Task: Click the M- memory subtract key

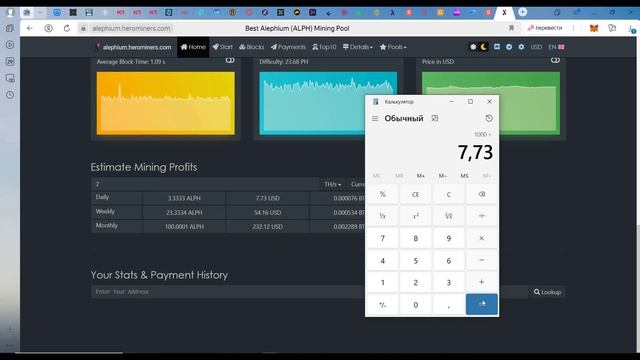Action: click(x=442, y=176)
